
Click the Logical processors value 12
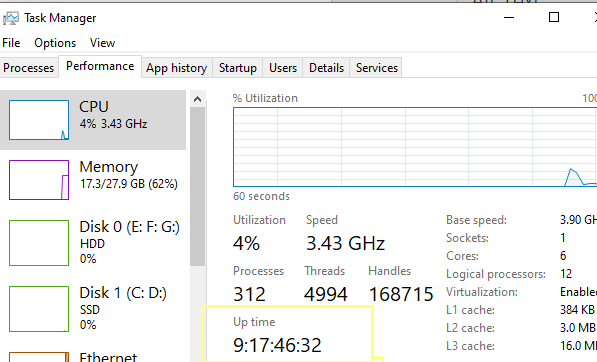(x=566, y=274)
